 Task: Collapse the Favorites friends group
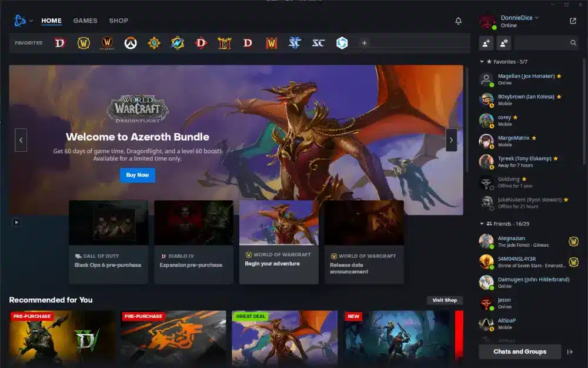tap(482, 62)
